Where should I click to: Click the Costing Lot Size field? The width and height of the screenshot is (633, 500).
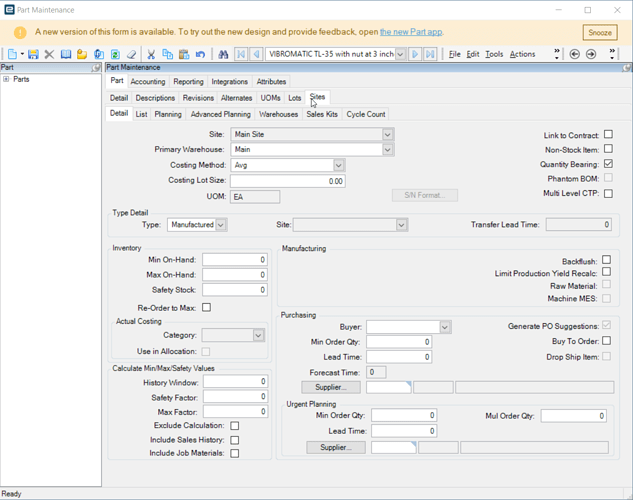click(x=287, y=181)
